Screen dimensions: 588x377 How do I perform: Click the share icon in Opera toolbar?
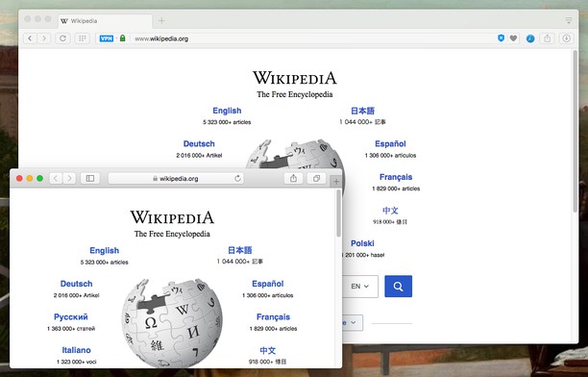(547, 38)
